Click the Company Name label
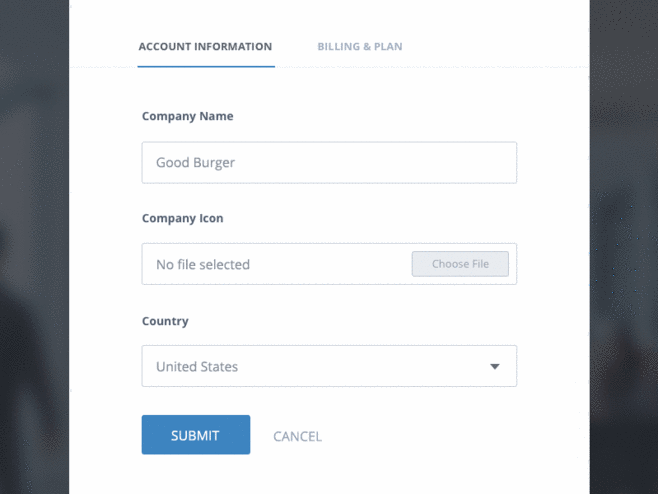658x494 pixels. click(x=187, y=116)
